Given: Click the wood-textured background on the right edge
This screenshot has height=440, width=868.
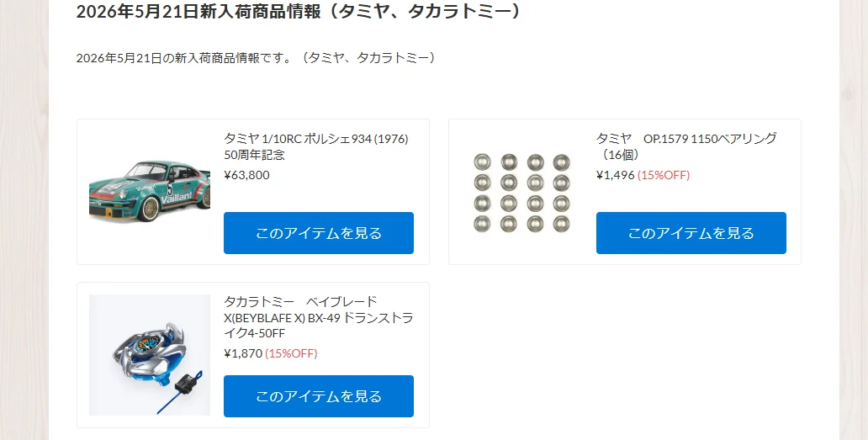Looking at the screenshot, I should coord(853,220).
